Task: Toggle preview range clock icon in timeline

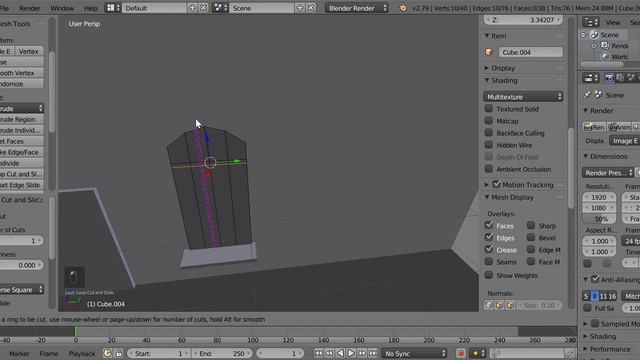Action: [107, 353]
